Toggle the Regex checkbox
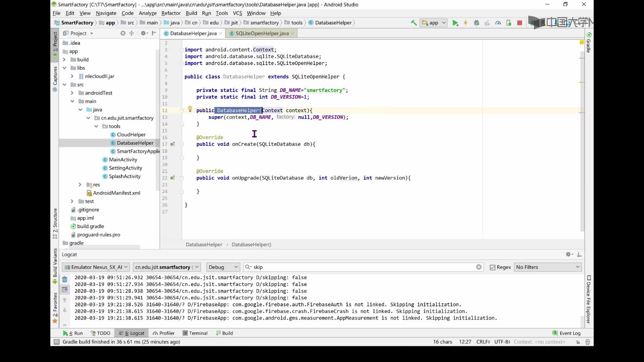This screenshot has height=362, width=644. click(492, 267)
